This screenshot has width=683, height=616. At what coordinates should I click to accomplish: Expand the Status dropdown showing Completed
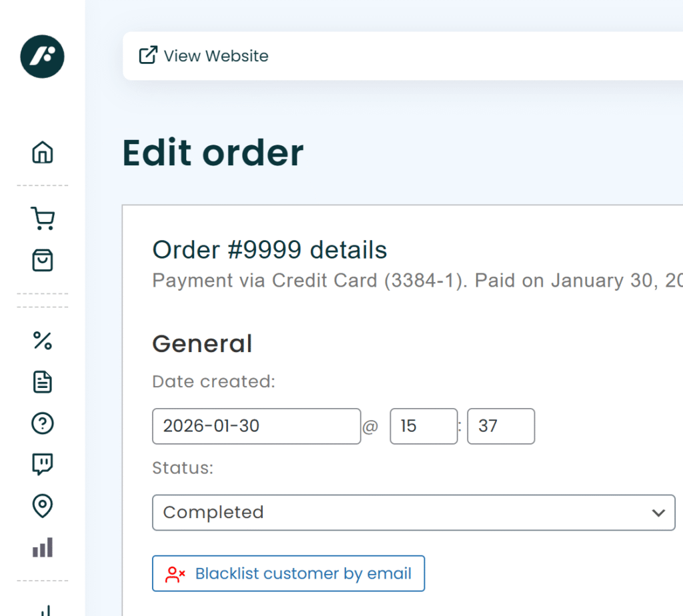(x=400, y=512)
